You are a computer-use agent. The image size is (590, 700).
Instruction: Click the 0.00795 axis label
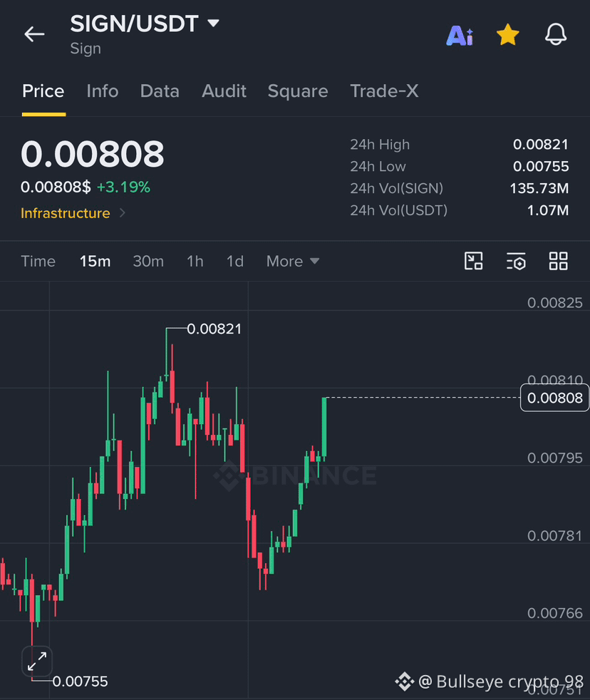click(x=555, y=458)
